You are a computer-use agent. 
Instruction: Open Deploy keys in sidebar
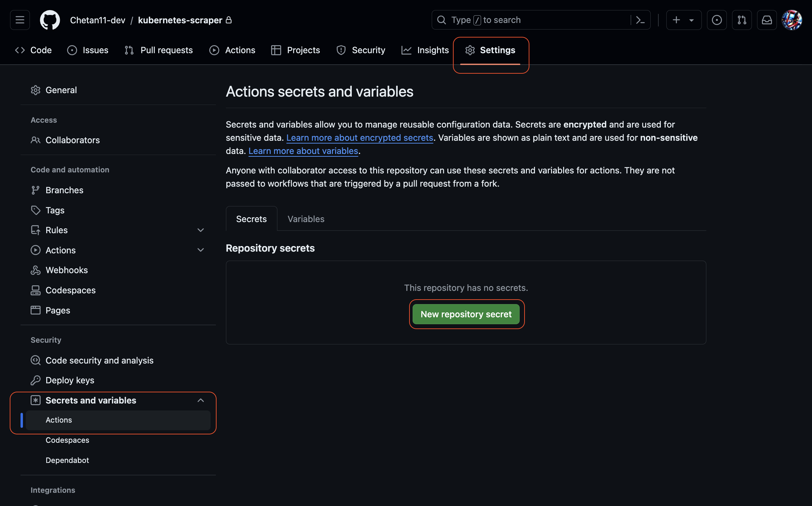click(70, 380)
